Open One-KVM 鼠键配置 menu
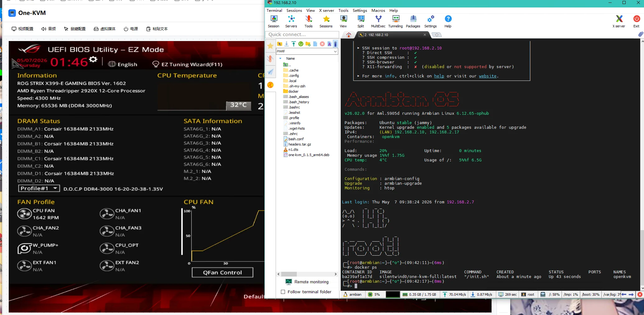The image size is (644, 315). click(75, 29)
